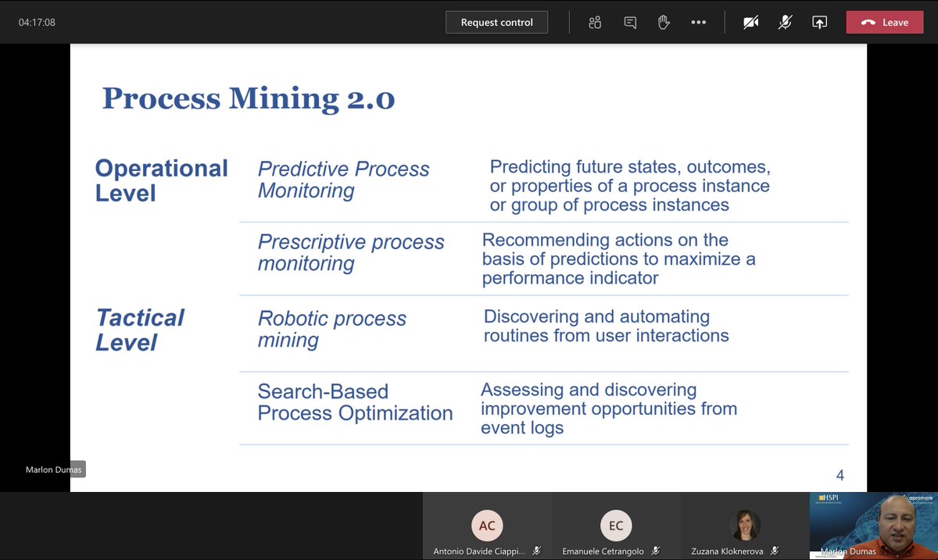Click the Robotic process mining text
This screenshot has width=938, height=560.
(x=332, y=329)
